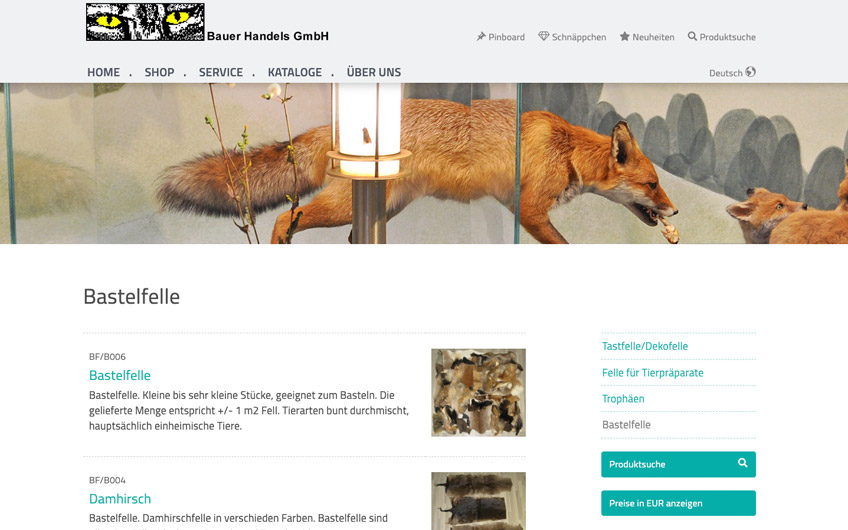Viewport: 848px width, 530px height.
Task: Click the Pinboard pin icon
Action: coord(481,36)
